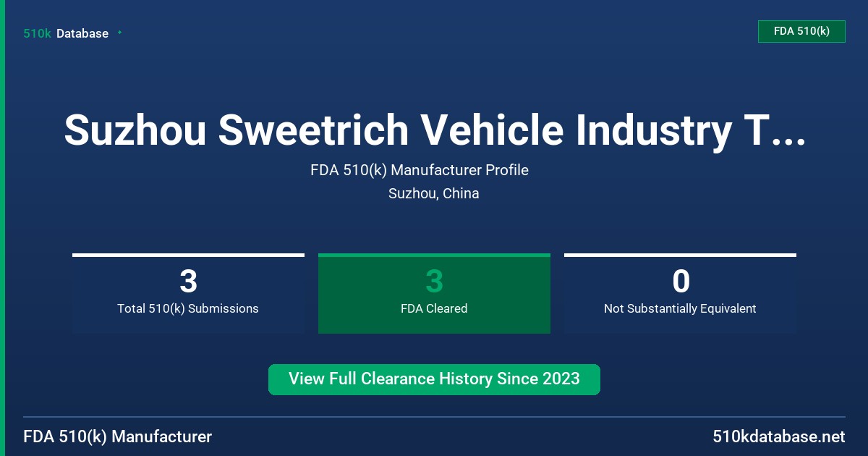Click the 510kdatabase.net footer link

(778, 436)
